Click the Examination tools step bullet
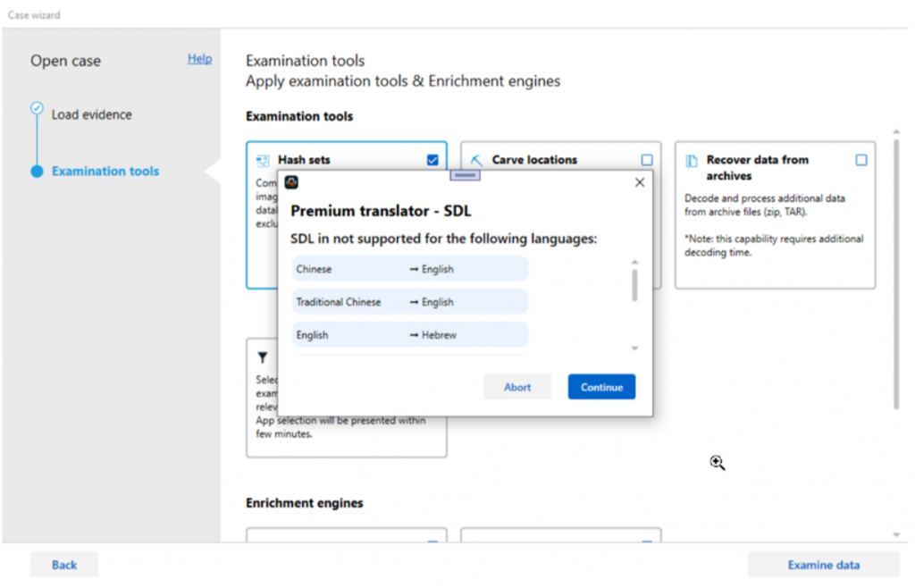The width and height of the screenshot is (915, 588). [x=37, y=172]
